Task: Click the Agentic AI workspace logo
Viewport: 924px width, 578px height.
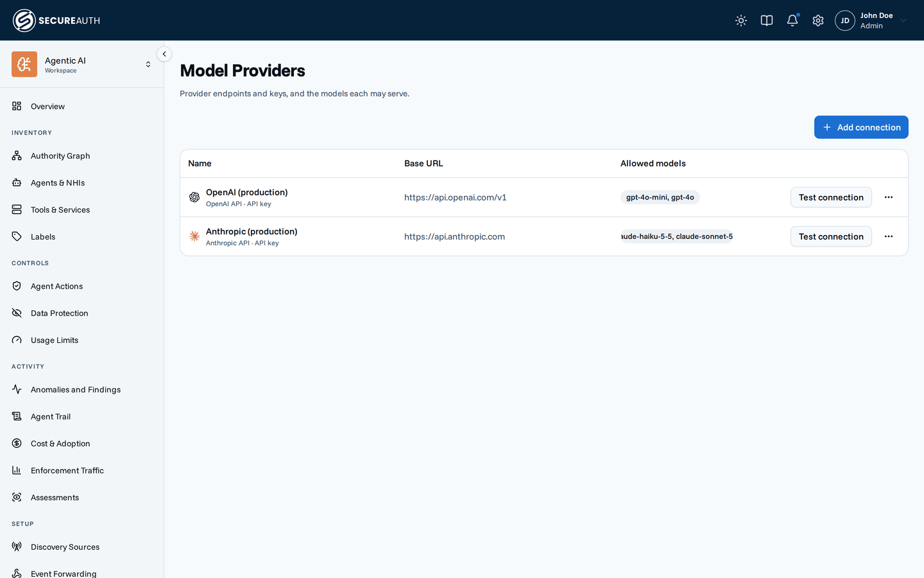Action: coord(24,64)
